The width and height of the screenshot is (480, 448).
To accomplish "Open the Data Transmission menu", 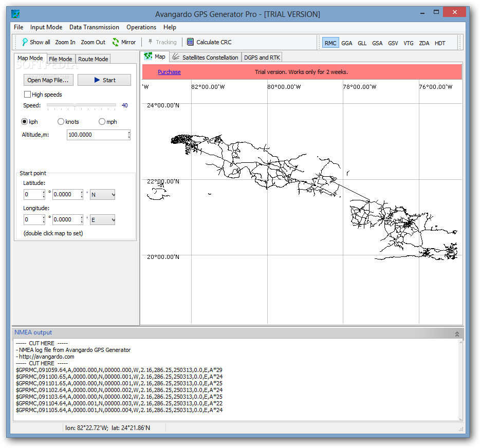I will (94, 27).
